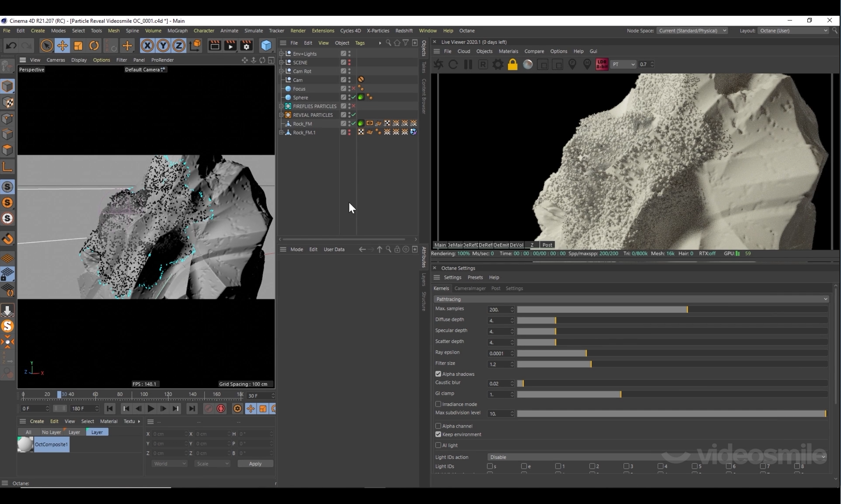Open Octane settings gear in Live Viewer

498,64
